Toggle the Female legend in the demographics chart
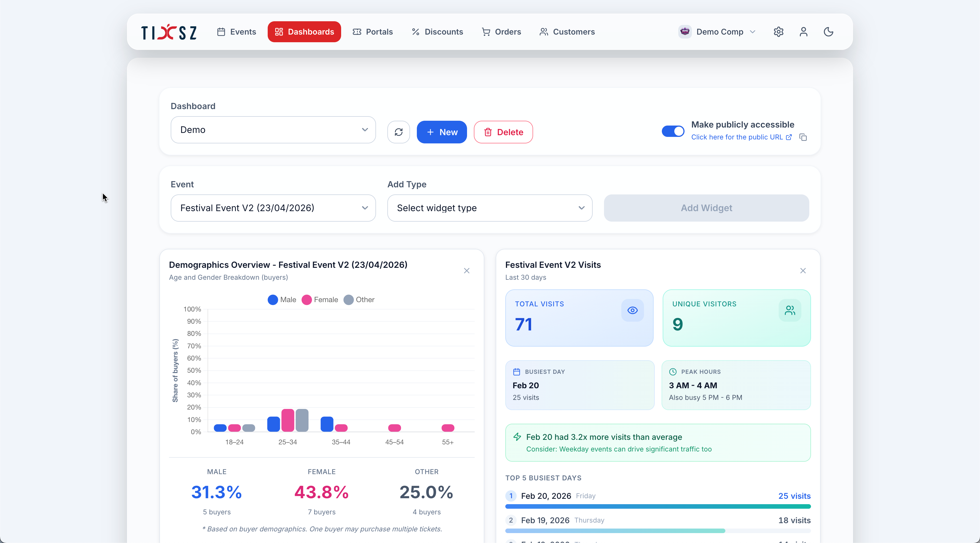The image size is (980, 543). (320, 300)
